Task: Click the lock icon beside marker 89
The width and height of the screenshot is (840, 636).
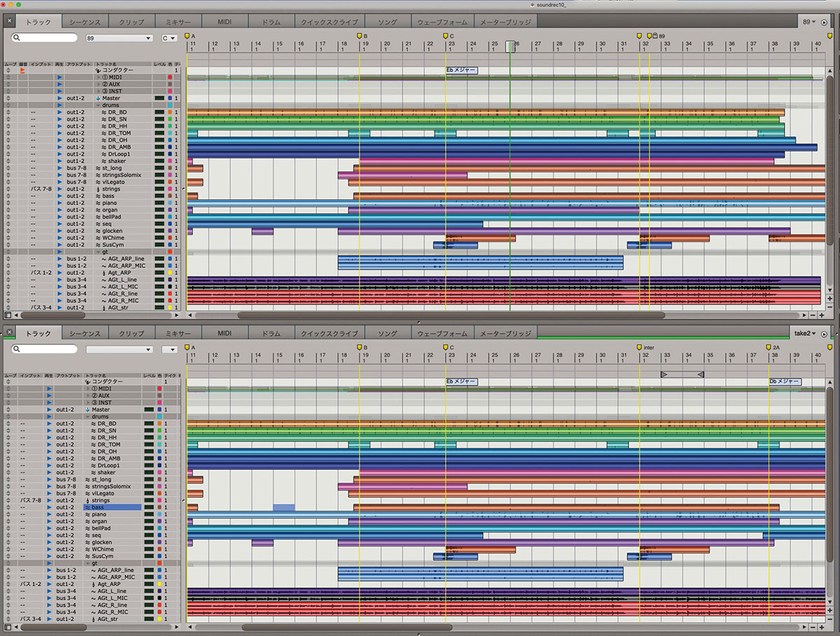Action: point(654,36)
